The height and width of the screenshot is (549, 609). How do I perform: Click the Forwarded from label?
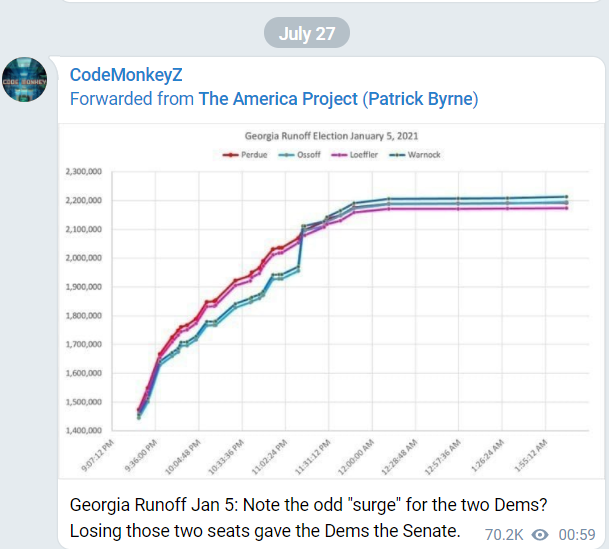click(x=132, y=99)
